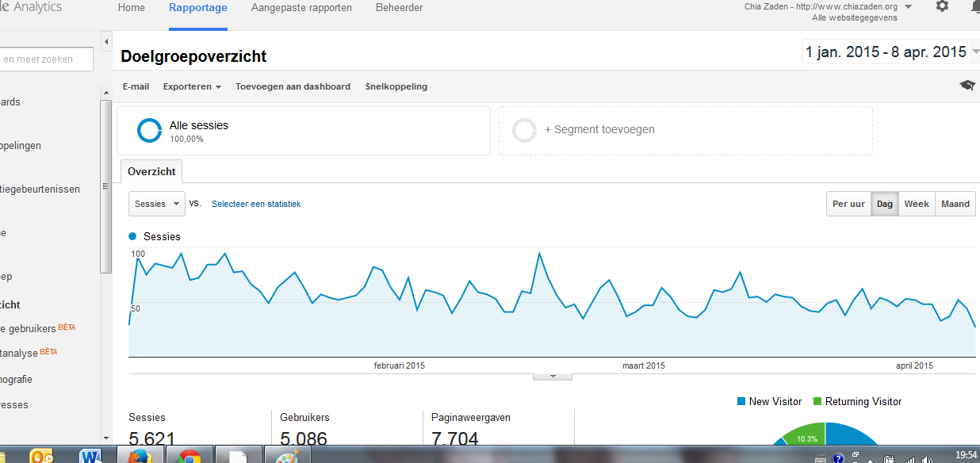The width and height of the screenshot is (980, 463).
Task: Click the blue Sessies legend dot
Action: click(x=133, y=236)
